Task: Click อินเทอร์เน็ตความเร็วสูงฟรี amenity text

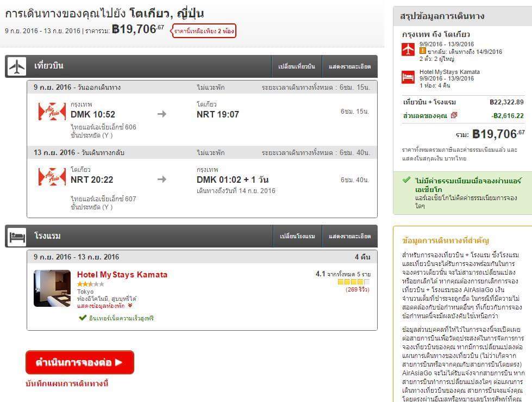Action: pos(122,318)
